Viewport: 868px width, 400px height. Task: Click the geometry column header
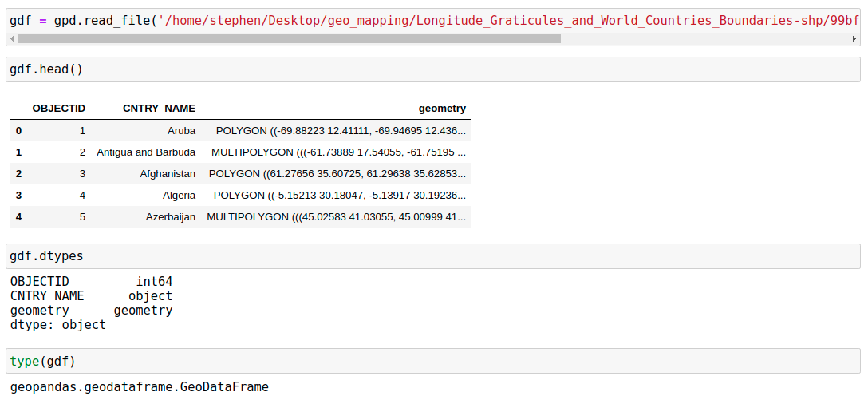click(x=442, y=109)
